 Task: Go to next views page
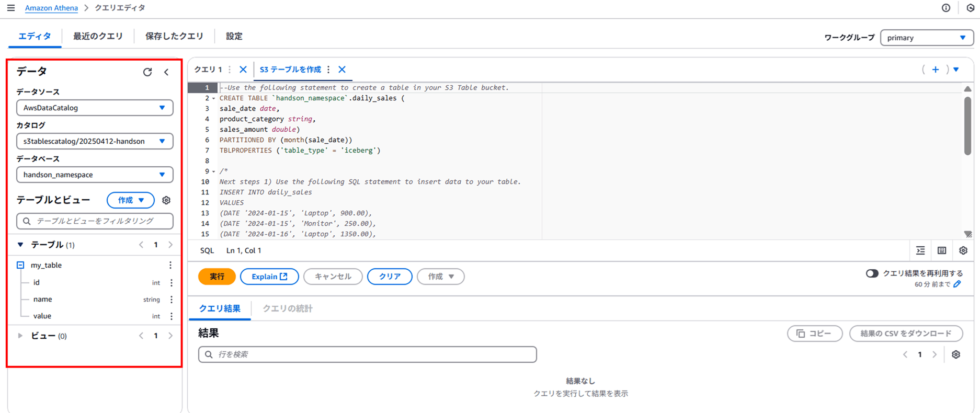[x=170, y=336]
